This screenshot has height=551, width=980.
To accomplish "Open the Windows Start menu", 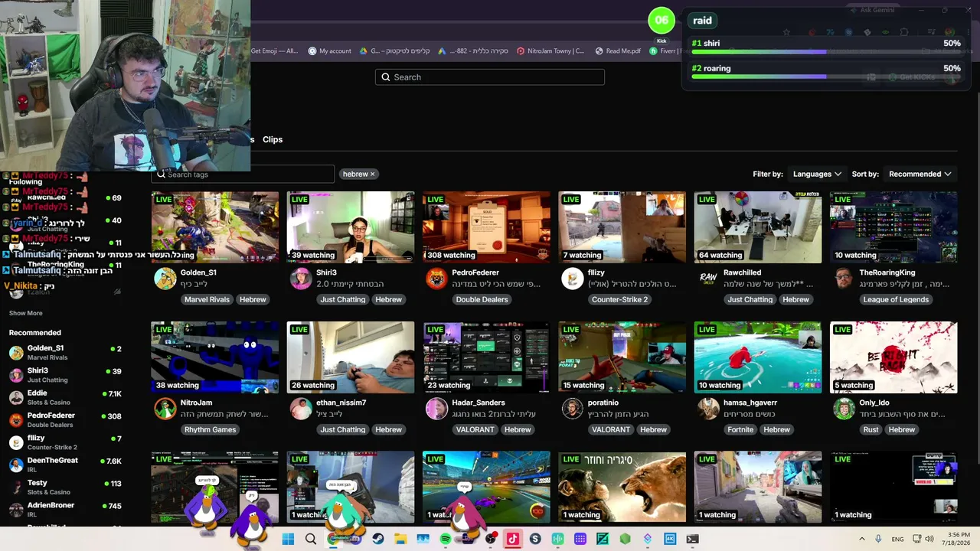I will point(288,539).
